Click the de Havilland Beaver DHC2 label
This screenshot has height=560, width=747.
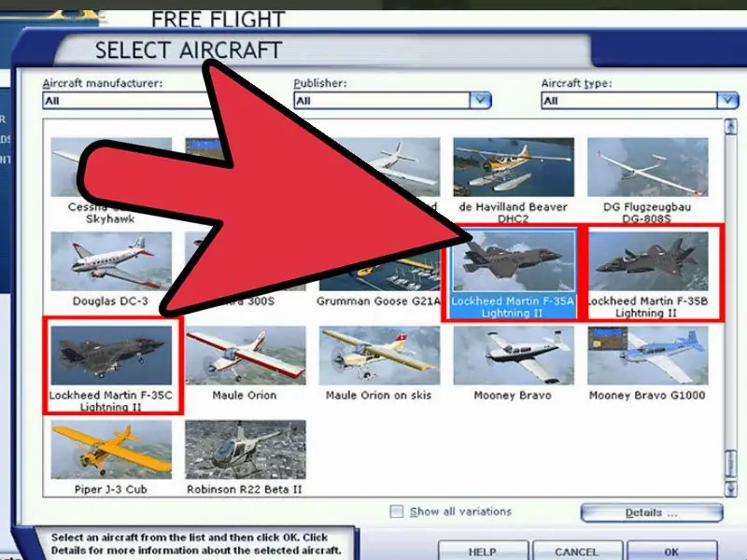pyautogui.click(x=513, y=213)
